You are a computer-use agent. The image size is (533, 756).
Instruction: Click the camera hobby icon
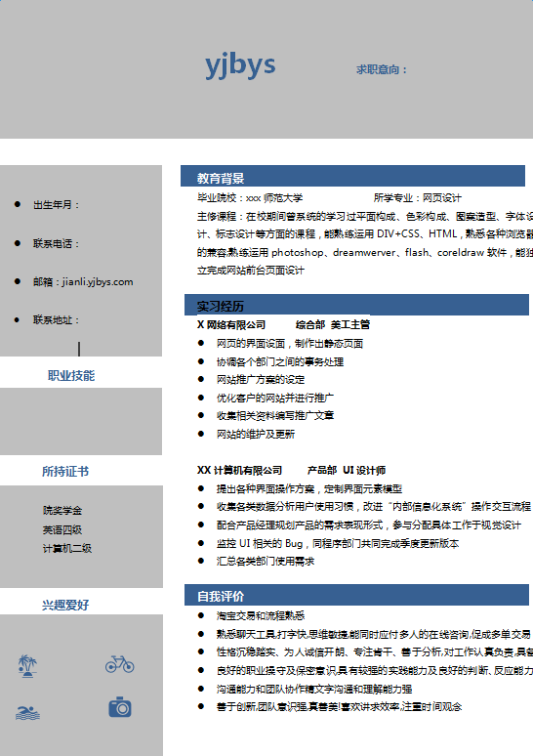(120, 707)
